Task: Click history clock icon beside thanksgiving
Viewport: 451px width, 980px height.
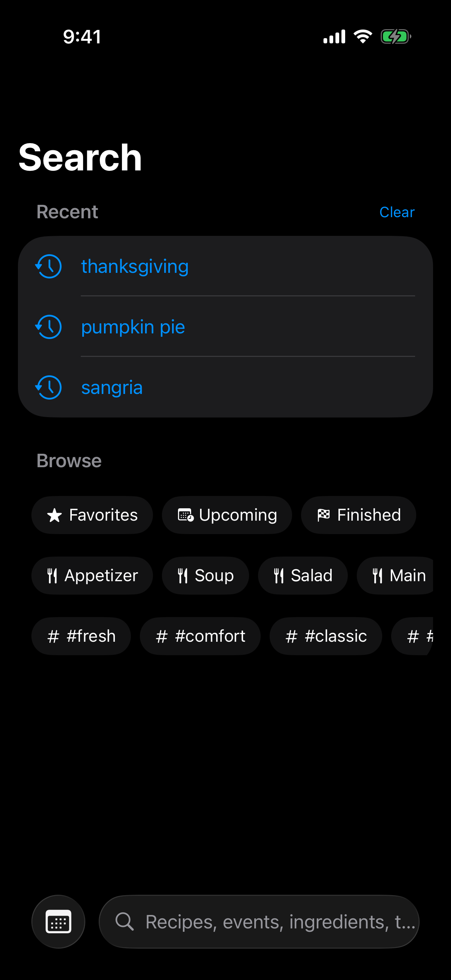Action: point(49,266)
